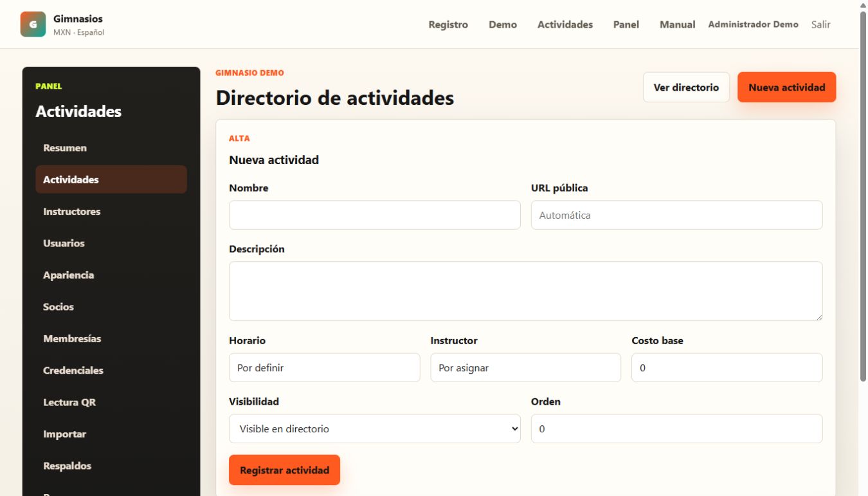This screenshot has height=496, width=868.
Task: Open Lectura QR in the sidebar
Action: point(111,402)
